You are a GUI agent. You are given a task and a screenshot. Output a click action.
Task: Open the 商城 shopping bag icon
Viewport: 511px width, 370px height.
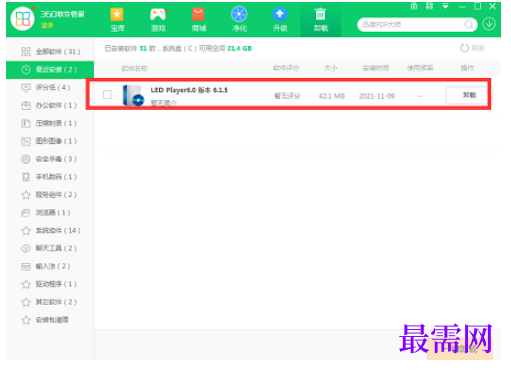click(x=199, y=20)
